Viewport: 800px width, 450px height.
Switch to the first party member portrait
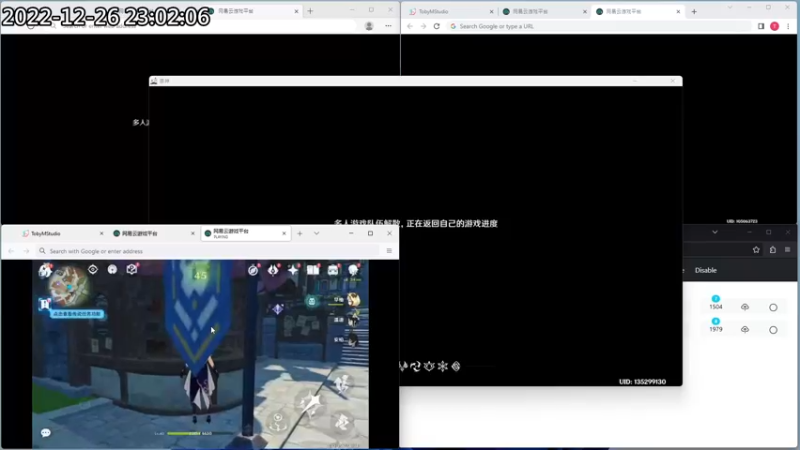coord(353,300)
